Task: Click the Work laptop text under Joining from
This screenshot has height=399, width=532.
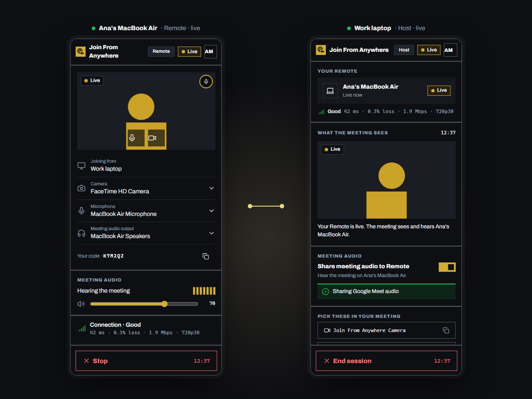Action: click(106, 169)
